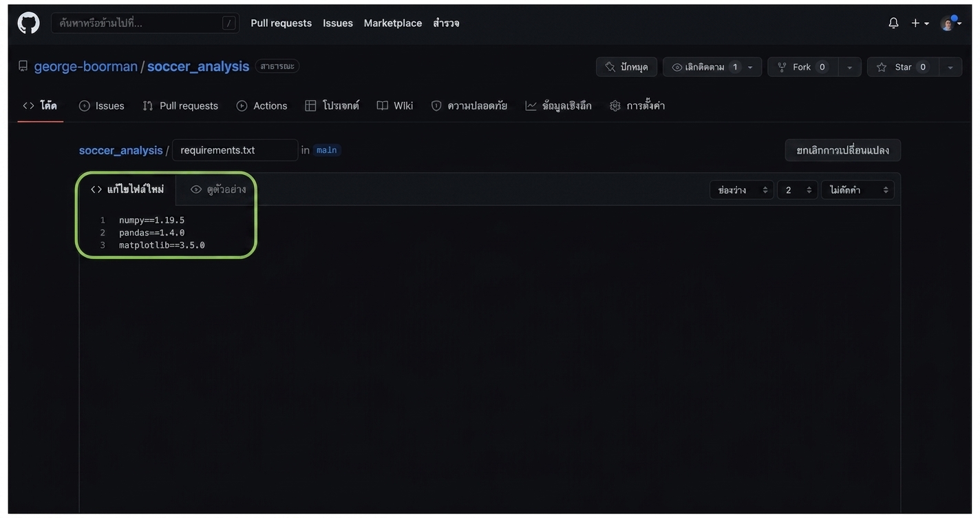Screen dimensions: 980x518
Task: Click the numpy==1.19.5 line
Action: (x=151, y=220)
